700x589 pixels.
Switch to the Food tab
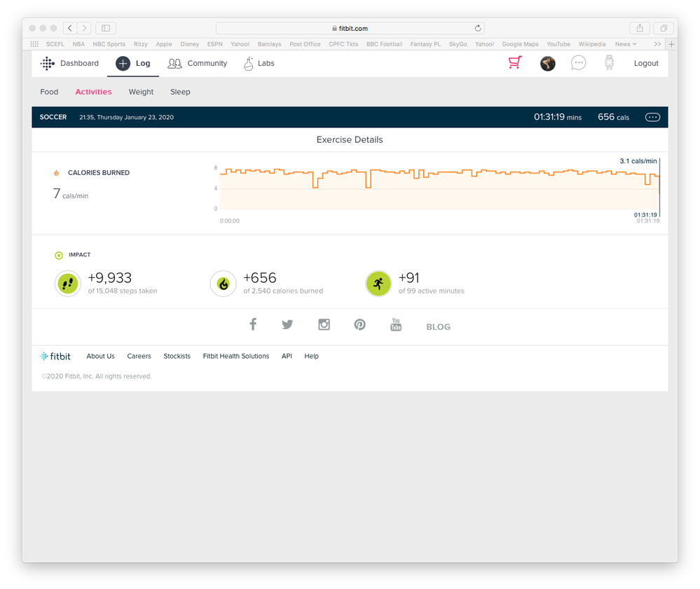(x=49, y=92)
